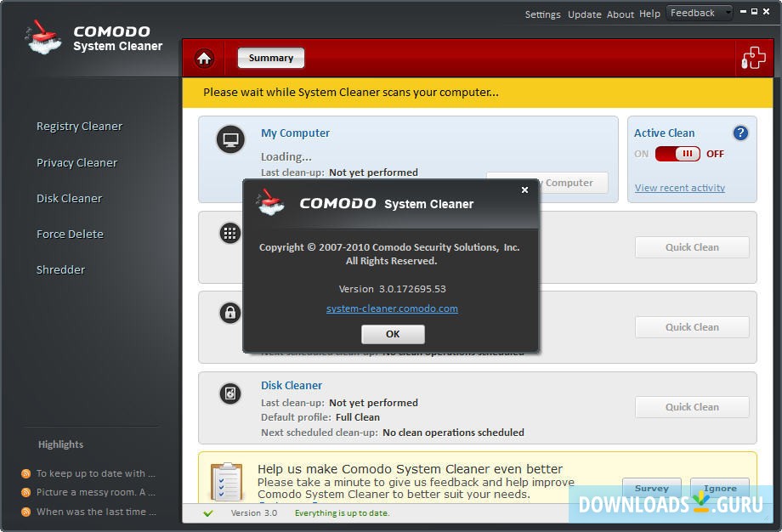Click the copyright text in the dialog
This screenshot has height=532, width=782.
coord(390,254)
